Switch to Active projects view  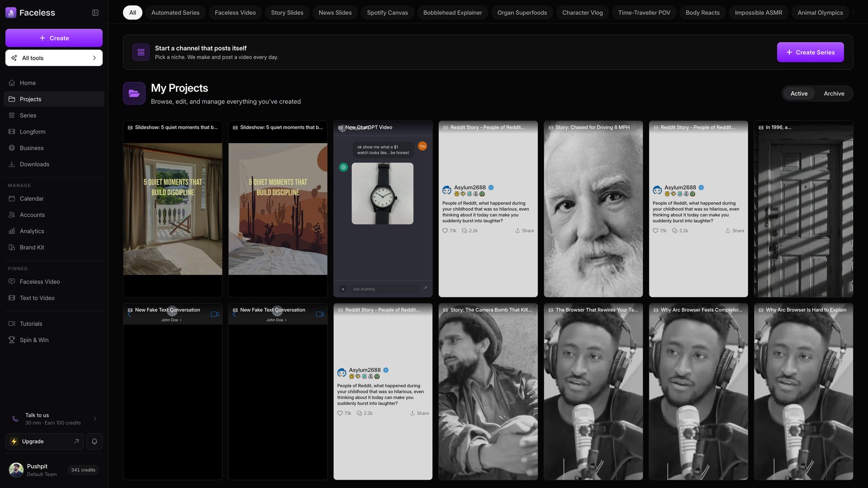(x=799, y=94)
